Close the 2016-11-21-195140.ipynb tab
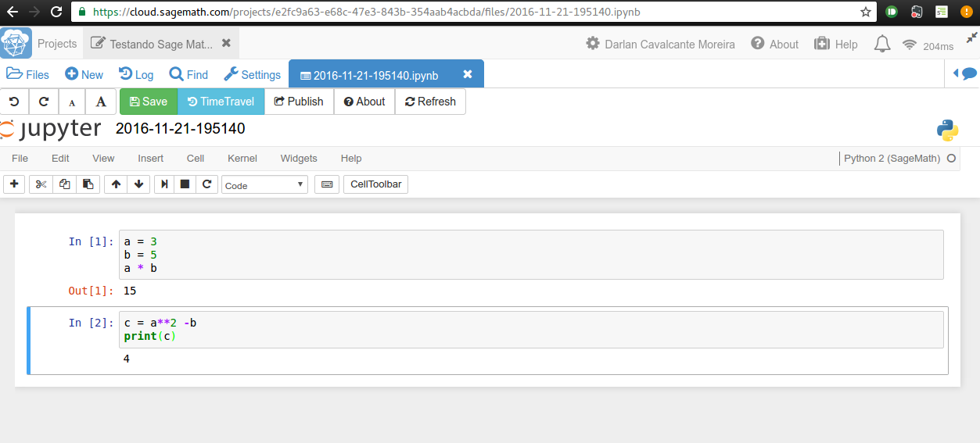Viewport: 980px width, 443px height. click(468, 74)
